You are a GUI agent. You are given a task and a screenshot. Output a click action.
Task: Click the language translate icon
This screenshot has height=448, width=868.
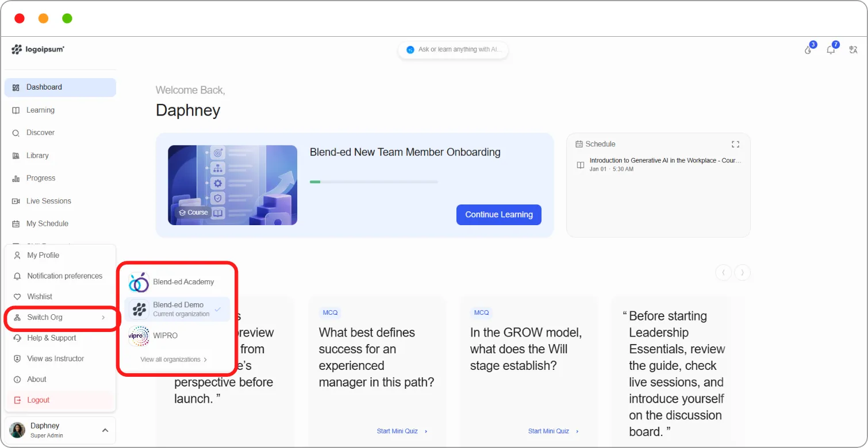pos(853,50)
